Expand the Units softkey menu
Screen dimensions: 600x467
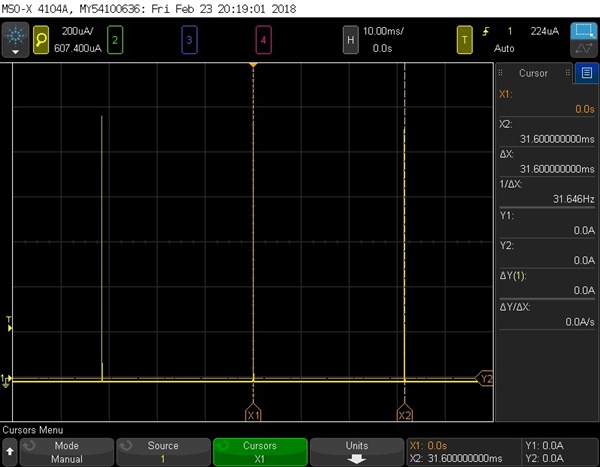tap(357, 452)
